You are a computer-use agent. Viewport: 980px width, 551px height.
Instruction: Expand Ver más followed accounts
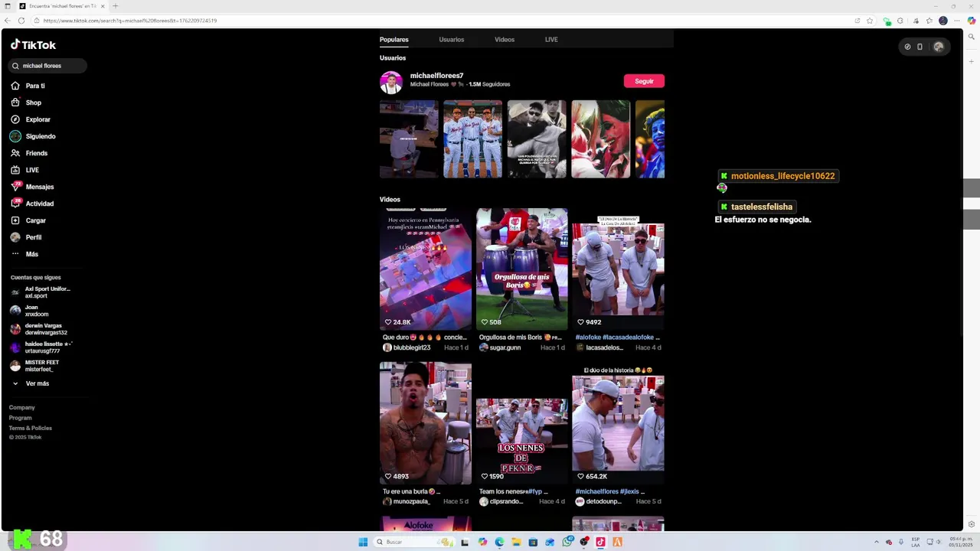(x=31, y=383)
